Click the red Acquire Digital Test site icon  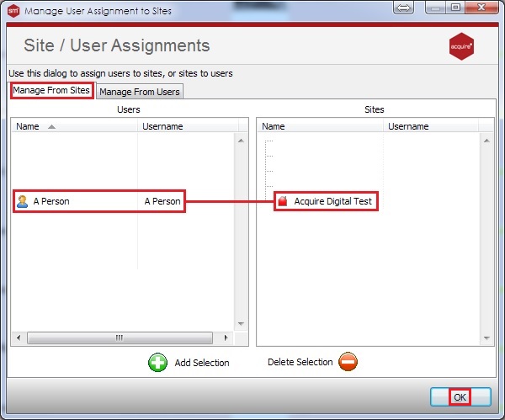point(283,201)
